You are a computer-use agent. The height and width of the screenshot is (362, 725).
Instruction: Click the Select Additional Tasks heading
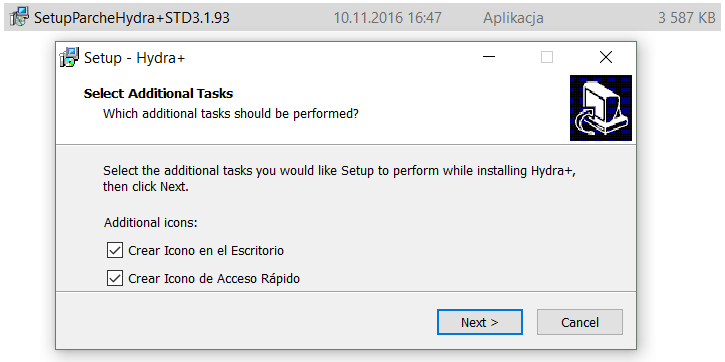tap(158, 93)
